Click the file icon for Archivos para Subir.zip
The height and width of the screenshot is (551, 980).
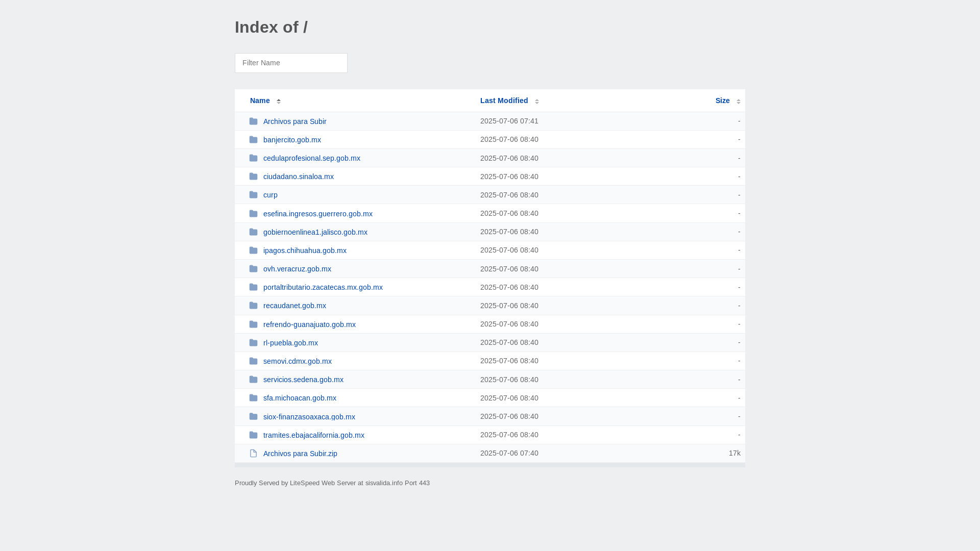tap(253, 454)
